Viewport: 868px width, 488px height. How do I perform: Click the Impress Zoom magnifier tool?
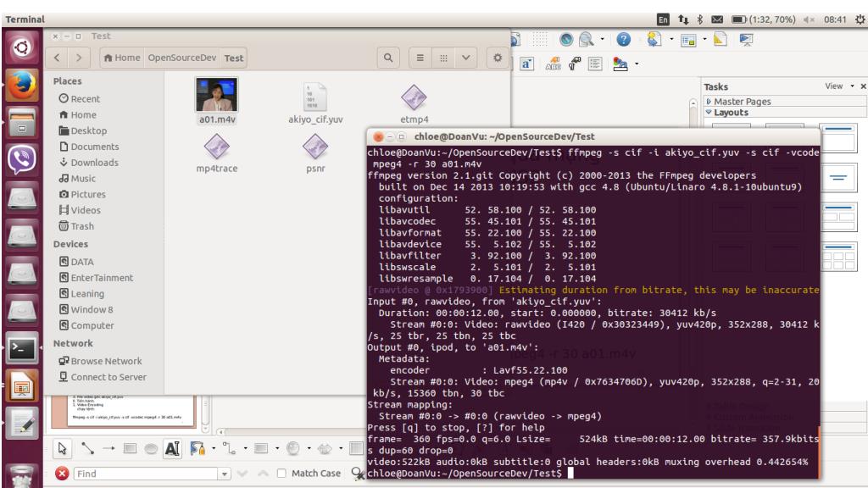click(587, 39)
